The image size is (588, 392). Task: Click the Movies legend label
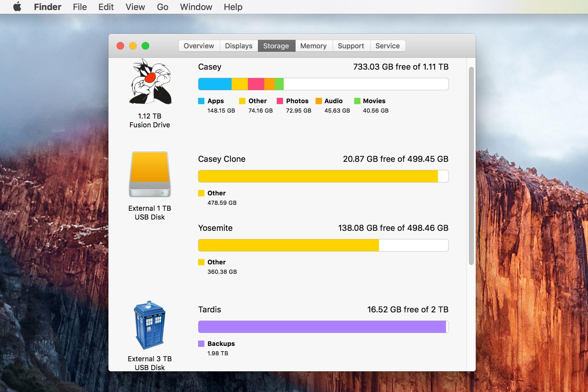pos(374,101)
